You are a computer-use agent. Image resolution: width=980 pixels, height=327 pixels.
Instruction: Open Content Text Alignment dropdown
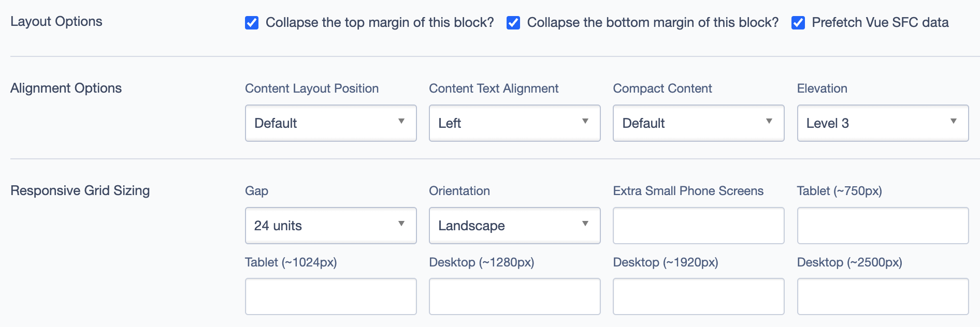tap(514, 123)
